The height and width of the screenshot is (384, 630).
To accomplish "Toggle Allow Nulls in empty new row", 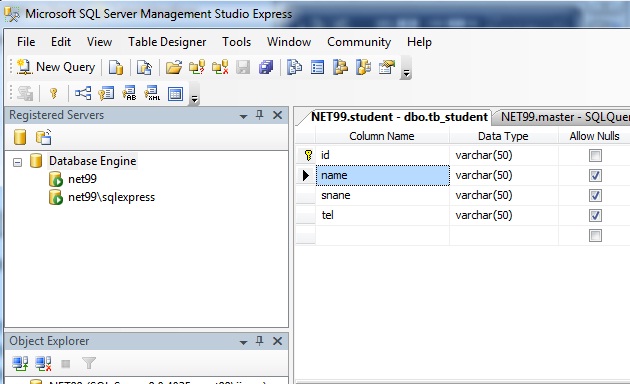I will [x=595, y=235].
